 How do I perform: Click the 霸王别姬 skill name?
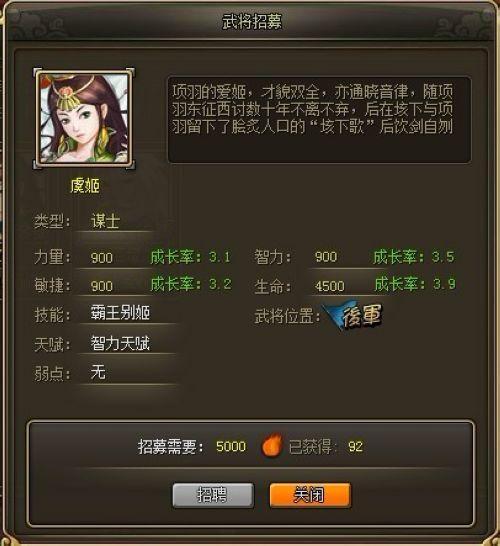coord(120,313)
